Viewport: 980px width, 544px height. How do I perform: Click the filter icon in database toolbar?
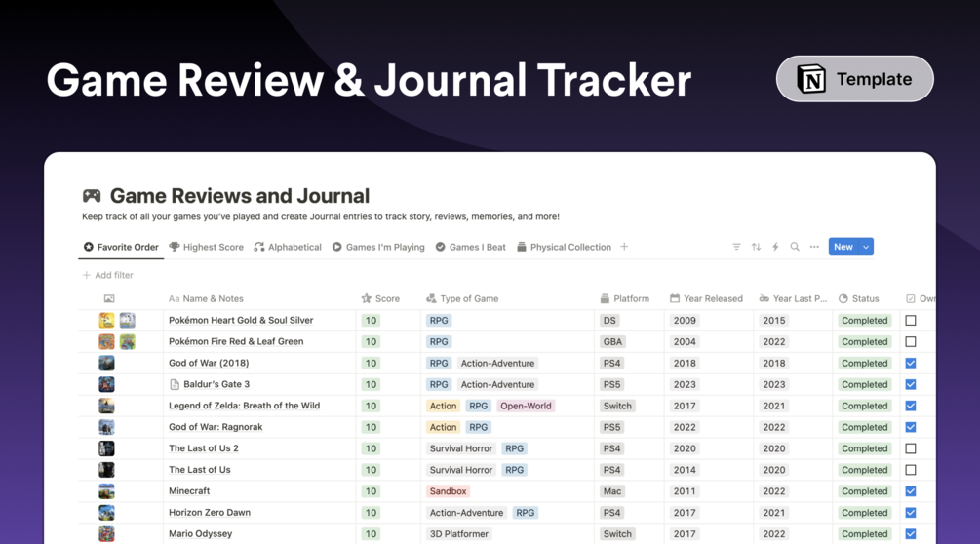[736, 247]
